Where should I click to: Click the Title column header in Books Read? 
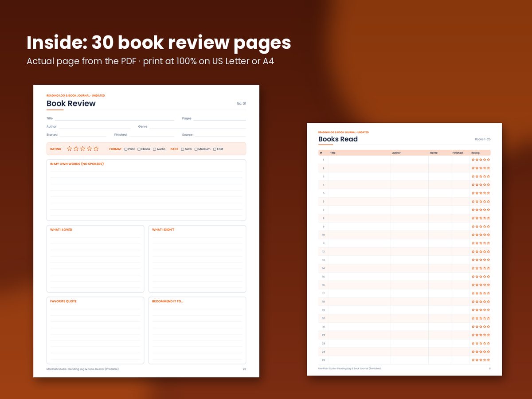click(333, 153)
